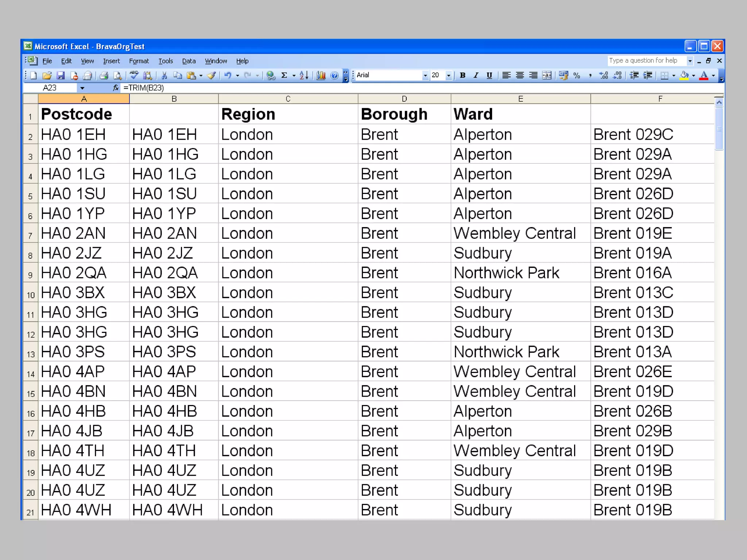Click the AutoSum sigma icon
The height and width of the screenshot is (560, 747).
point(284,75)
